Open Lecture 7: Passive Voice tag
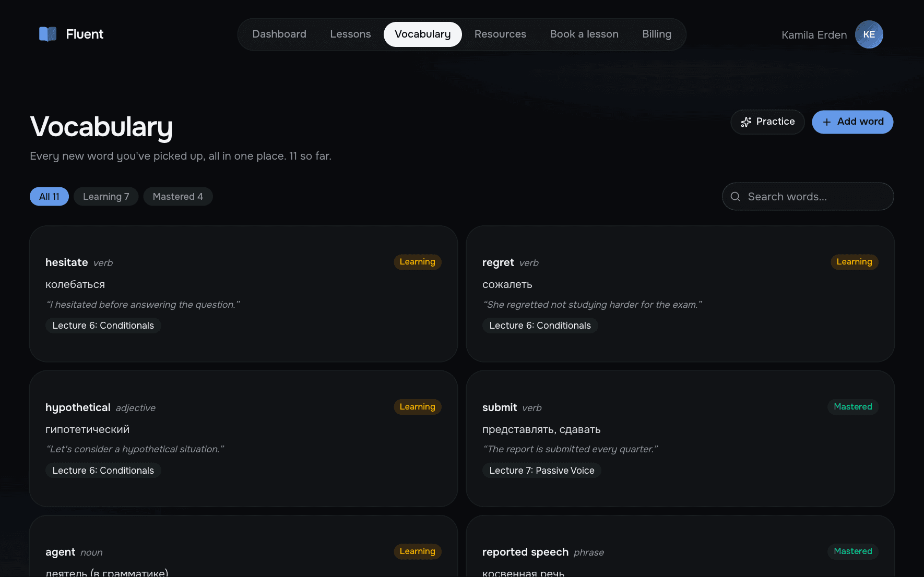This screenshot has height=577, width=924. click(542, 471)
